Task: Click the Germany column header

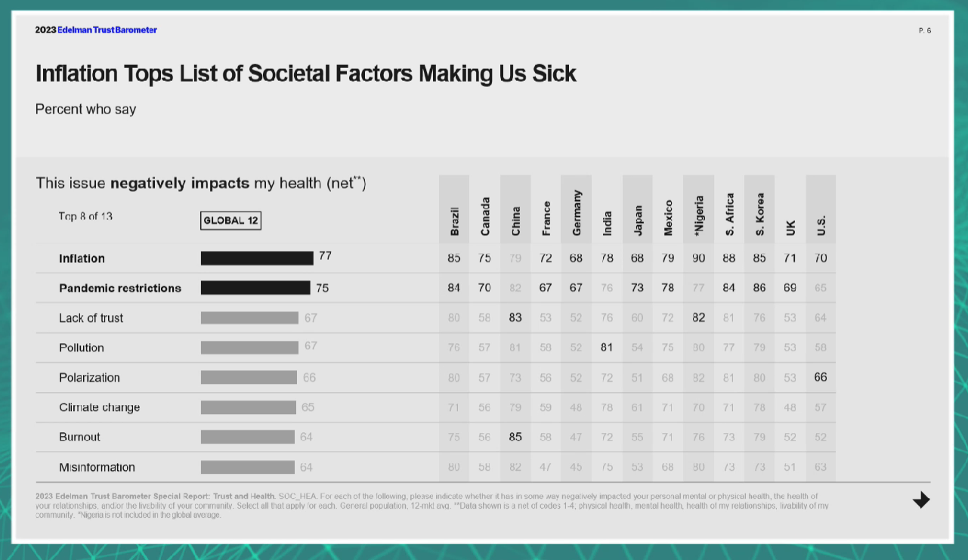Action: click(577, 212)
